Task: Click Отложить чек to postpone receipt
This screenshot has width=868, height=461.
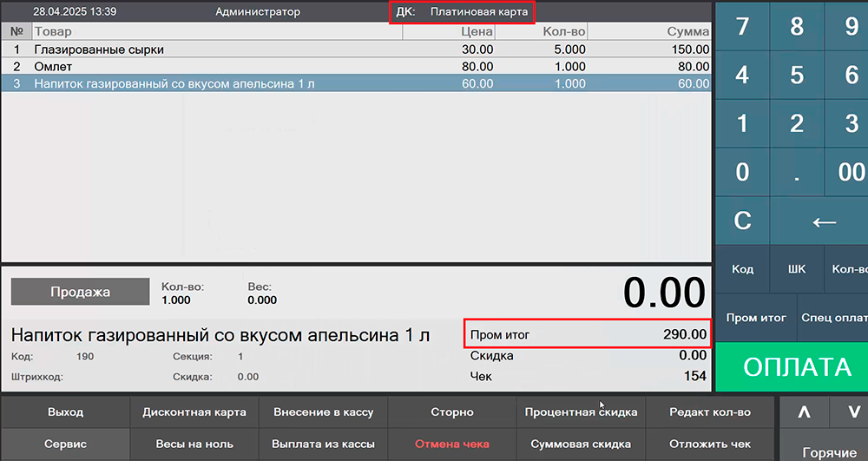Action: pos(710,444)
